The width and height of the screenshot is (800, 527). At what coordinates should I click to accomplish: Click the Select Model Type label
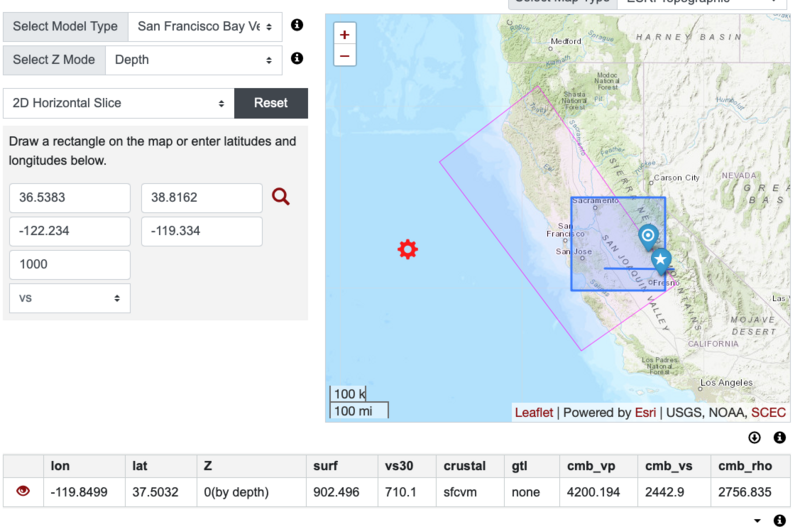pos(65,27)
